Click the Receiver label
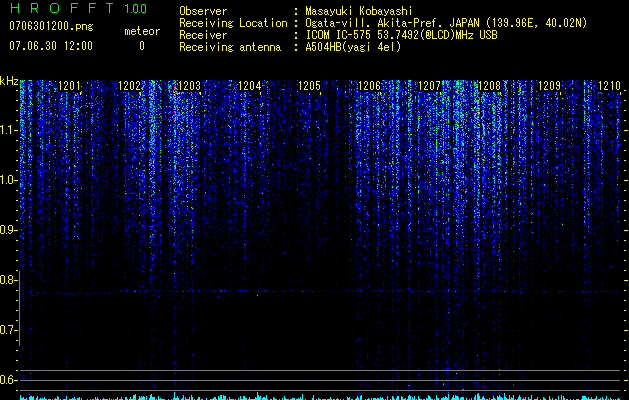This screenshot has height=400, width=629. (x=203, y=35)
